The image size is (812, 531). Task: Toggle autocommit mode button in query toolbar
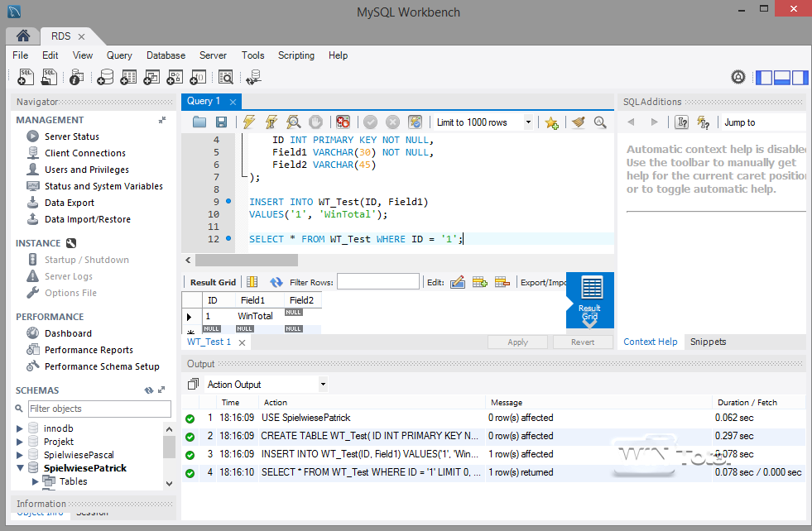tap(415, 122)
